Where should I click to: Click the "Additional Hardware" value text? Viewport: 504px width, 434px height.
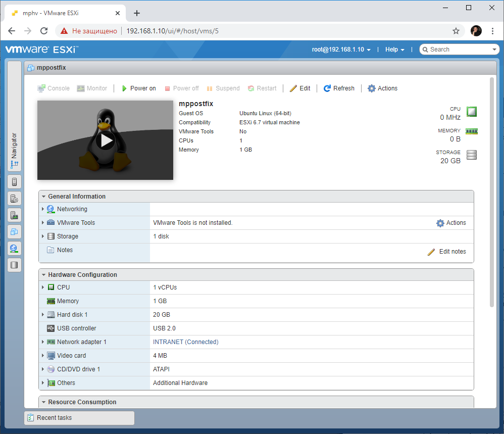(180, 383)
